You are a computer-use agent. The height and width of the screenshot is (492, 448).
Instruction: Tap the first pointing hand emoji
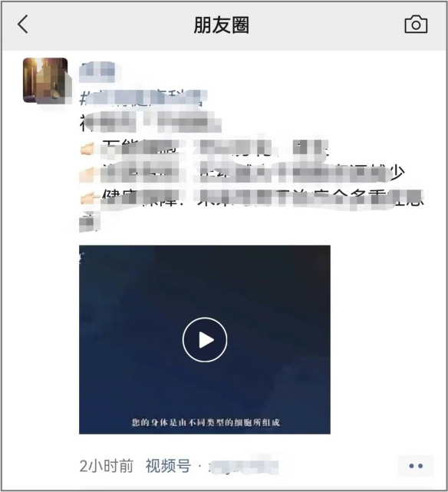87,148
